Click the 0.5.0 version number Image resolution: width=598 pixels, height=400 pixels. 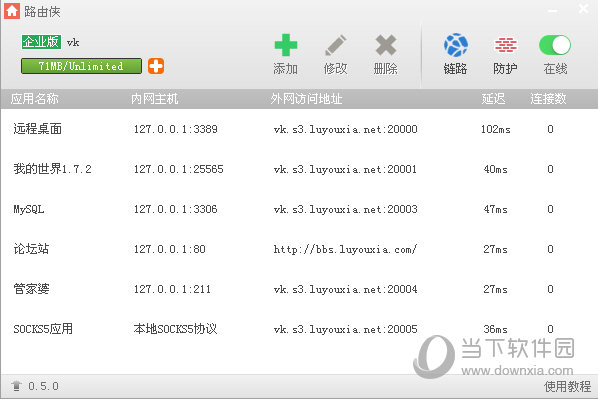pyautogui.click(x=43, y=386)
